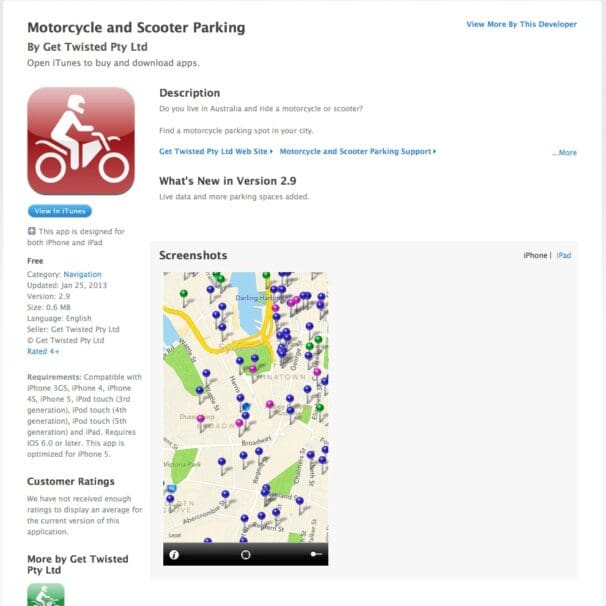Select the iPhone screenshots tab
606x606 pixels.
point(535,255)
